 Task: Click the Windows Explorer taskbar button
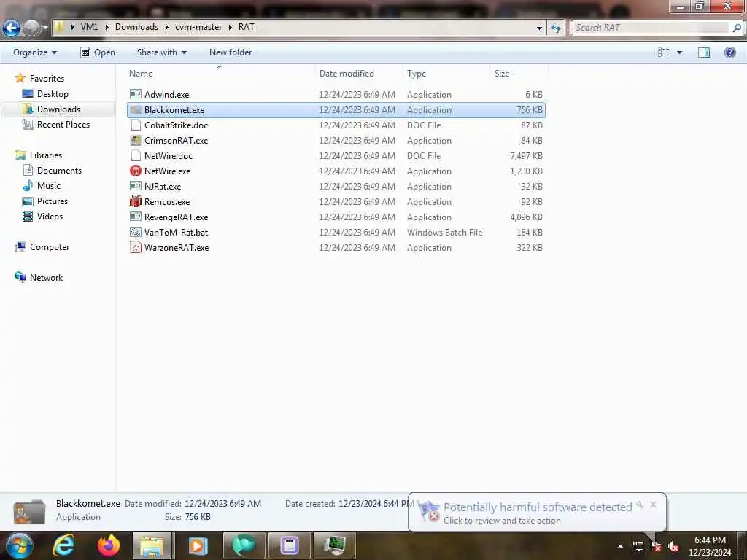click(152, 545)
